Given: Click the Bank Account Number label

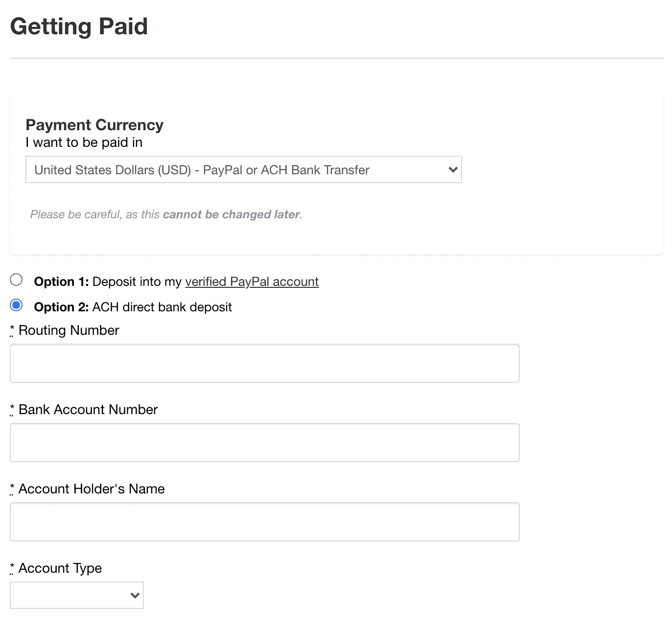Looking at the screenshot, I should 88,410.
